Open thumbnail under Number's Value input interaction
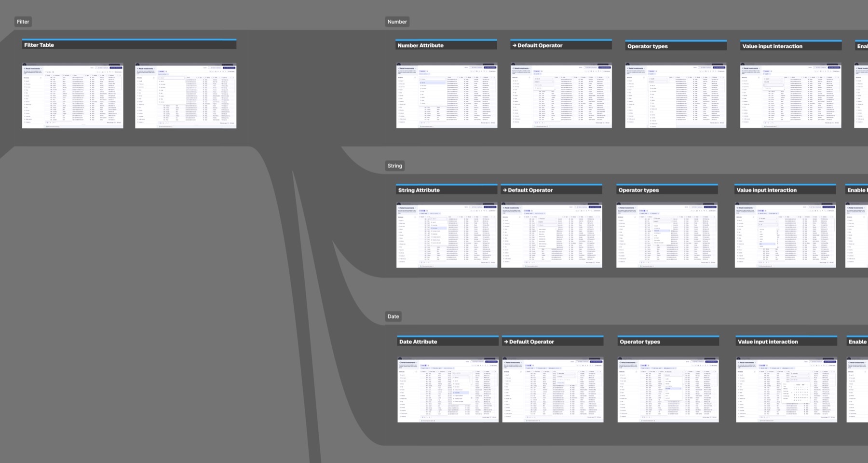Viewport: 868px width, 463px height. tap(791, 95)
